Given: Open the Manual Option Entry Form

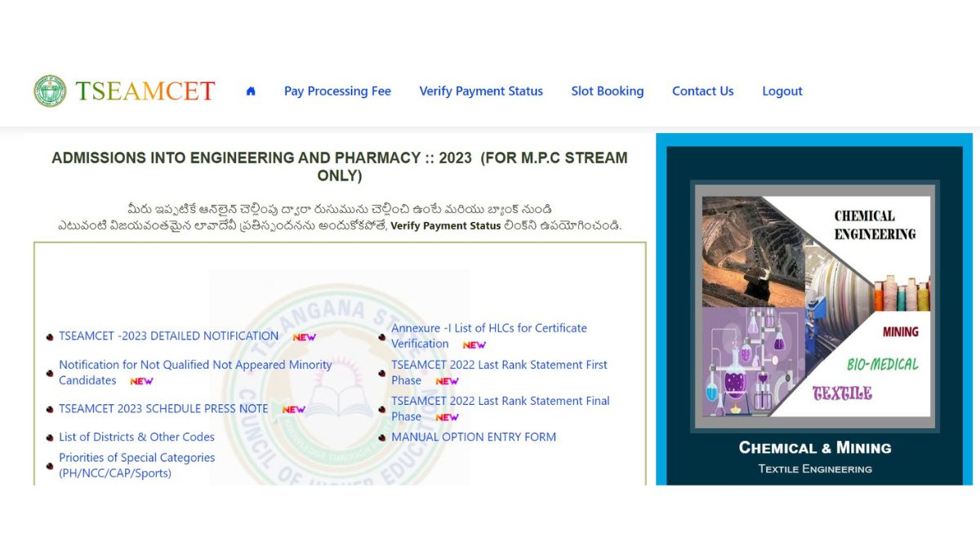Looking at the screenshot, I should 474,437.
